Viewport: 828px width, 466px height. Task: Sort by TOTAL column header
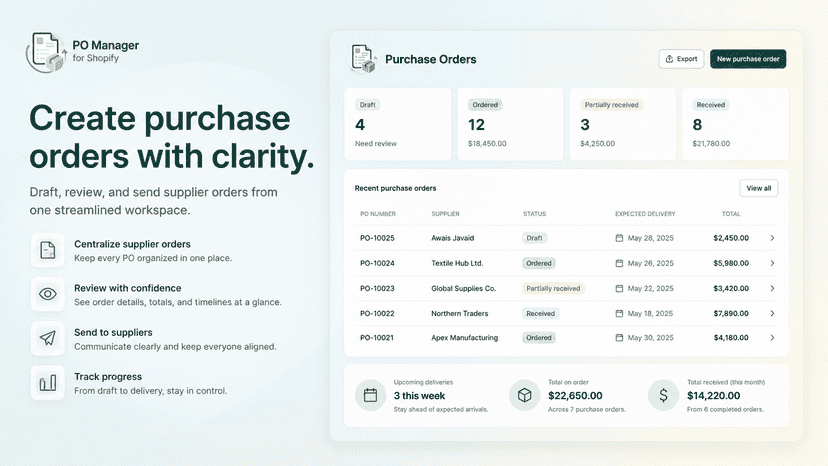[731, 214]
